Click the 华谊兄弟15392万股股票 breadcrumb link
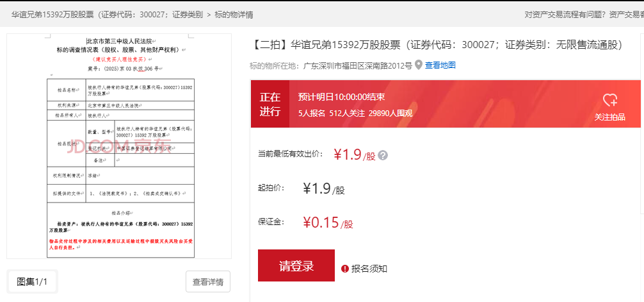Viewport: 644px width, 302px height. click(x=107, y=15)
